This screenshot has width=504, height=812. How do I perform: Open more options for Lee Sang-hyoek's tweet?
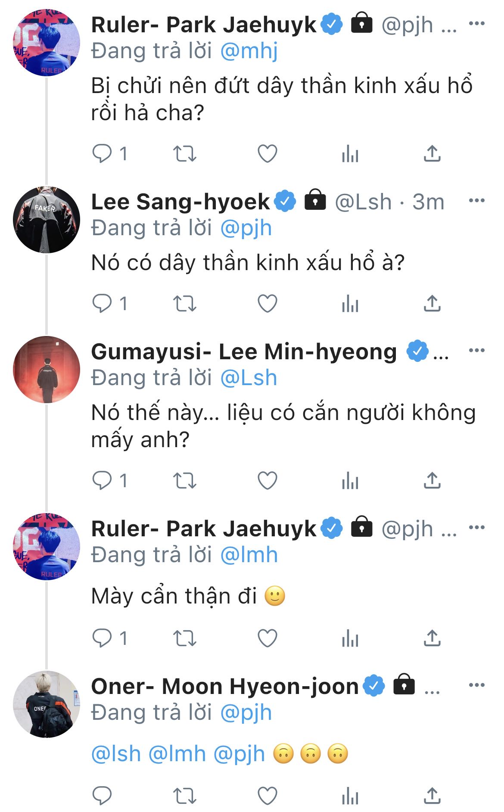point(476,201)
